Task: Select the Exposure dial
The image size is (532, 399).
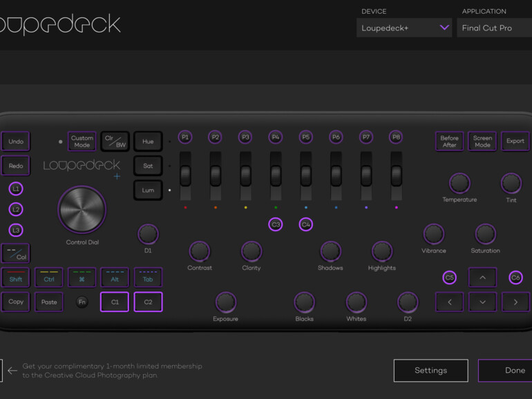Action: click(225, 302)
